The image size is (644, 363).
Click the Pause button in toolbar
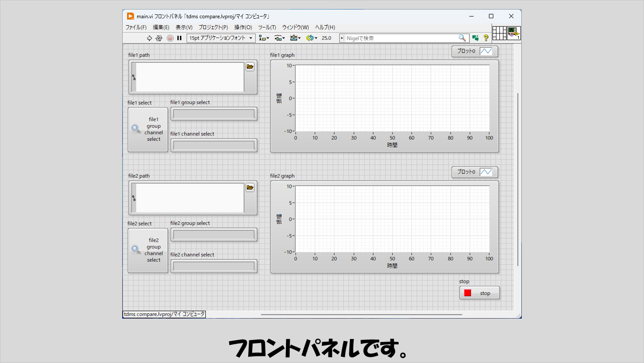179,38
